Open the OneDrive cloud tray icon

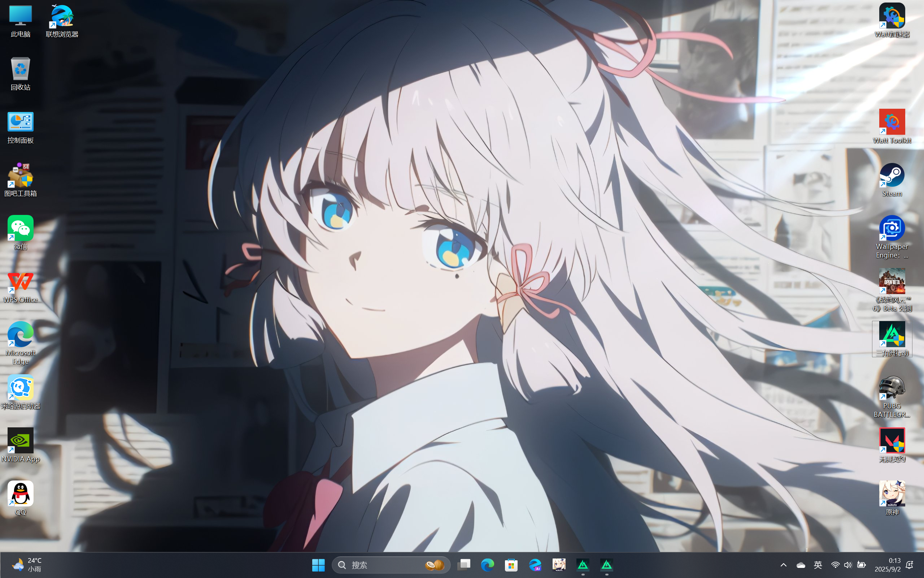tap(801, 565)
